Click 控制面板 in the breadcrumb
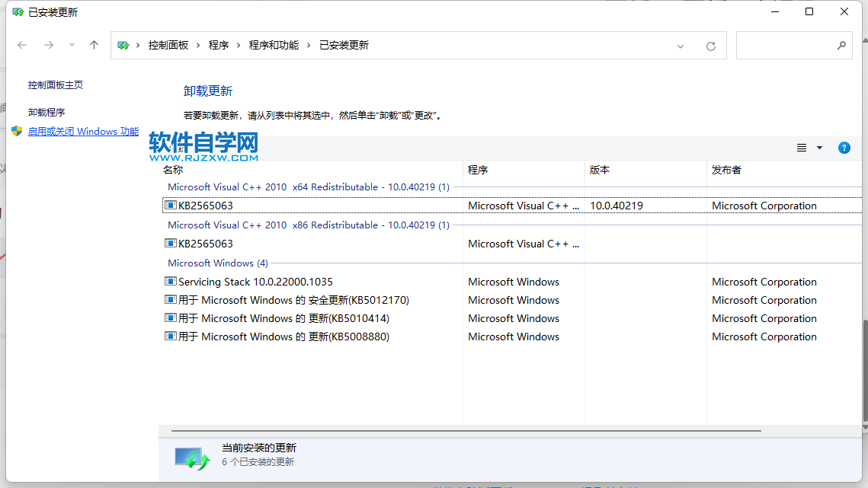Viewport: 868px width, 488px height. 168,46
